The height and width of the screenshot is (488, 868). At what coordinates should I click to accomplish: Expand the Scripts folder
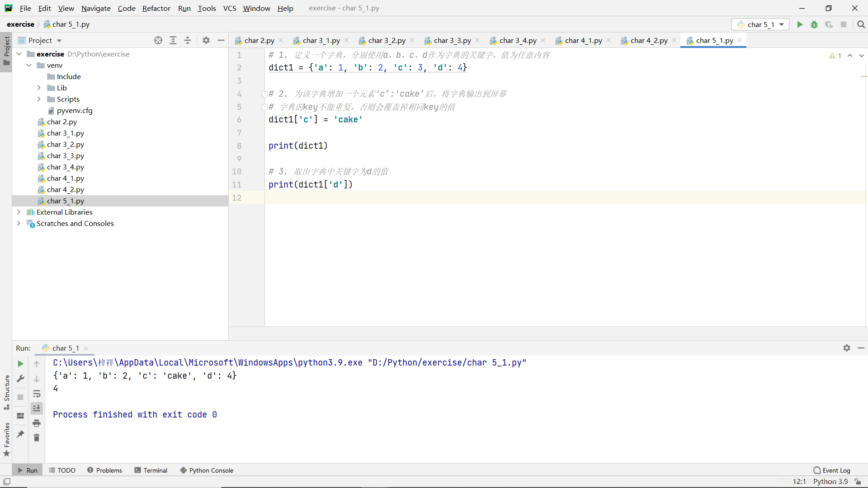pyautogui.click(x=39, y=99)
